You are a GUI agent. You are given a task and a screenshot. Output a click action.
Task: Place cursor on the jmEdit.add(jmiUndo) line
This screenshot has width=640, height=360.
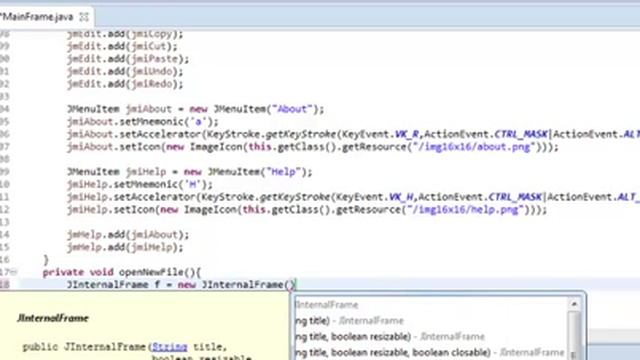click(125, 71)
